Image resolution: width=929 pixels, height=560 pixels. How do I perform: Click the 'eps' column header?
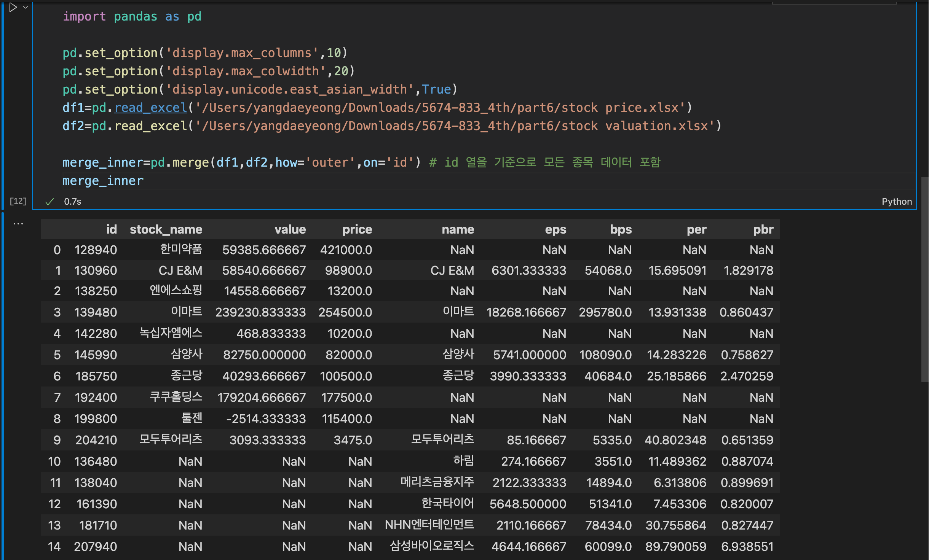(555, 229)
